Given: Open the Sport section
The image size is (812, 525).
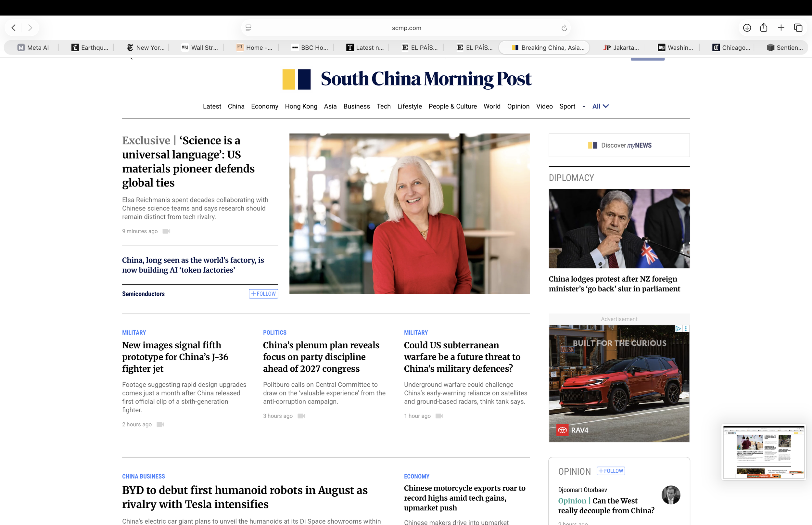Looking at the screenshot, I should click(567, 106).
